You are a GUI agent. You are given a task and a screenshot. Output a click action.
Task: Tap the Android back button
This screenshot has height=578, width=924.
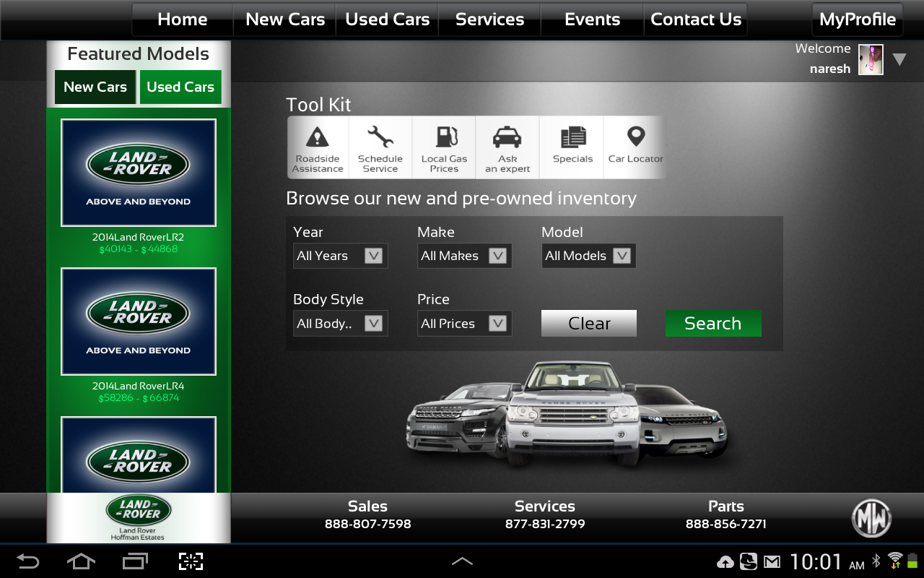[28, 561]
